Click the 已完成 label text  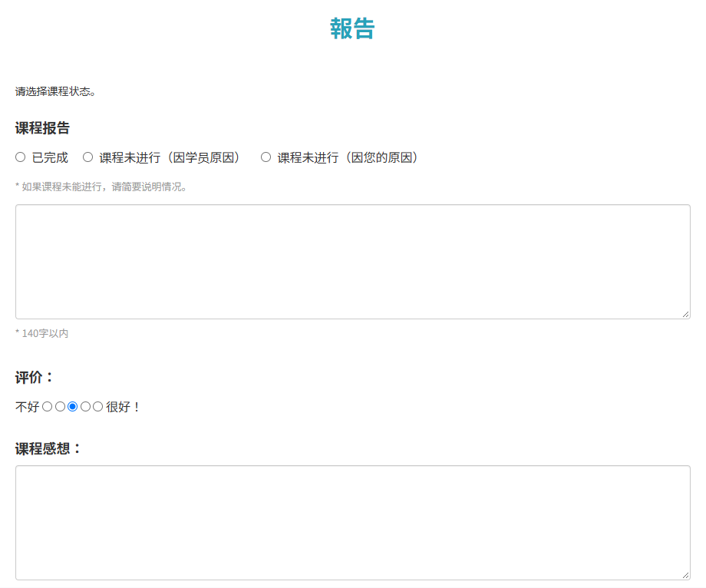coord(50,157)
